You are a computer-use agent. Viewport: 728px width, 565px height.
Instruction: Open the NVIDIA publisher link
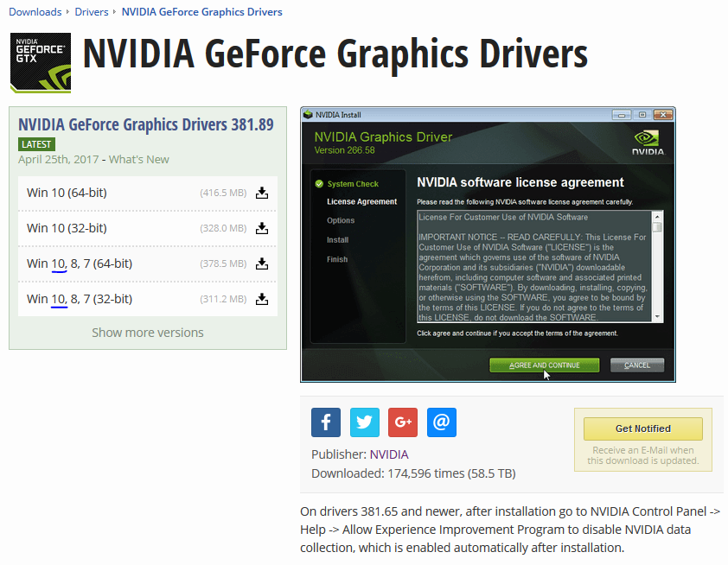tap(389, 454)
